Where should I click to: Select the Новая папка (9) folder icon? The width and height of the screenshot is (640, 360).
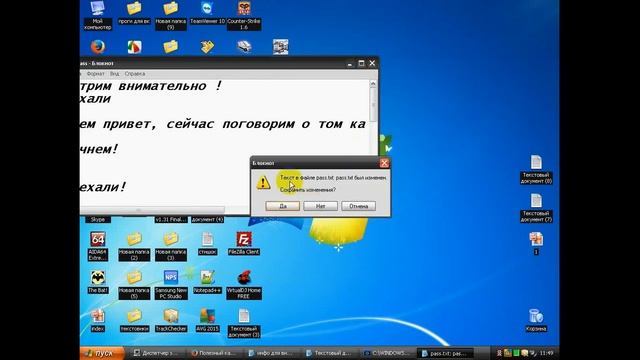tap(171, 16)
